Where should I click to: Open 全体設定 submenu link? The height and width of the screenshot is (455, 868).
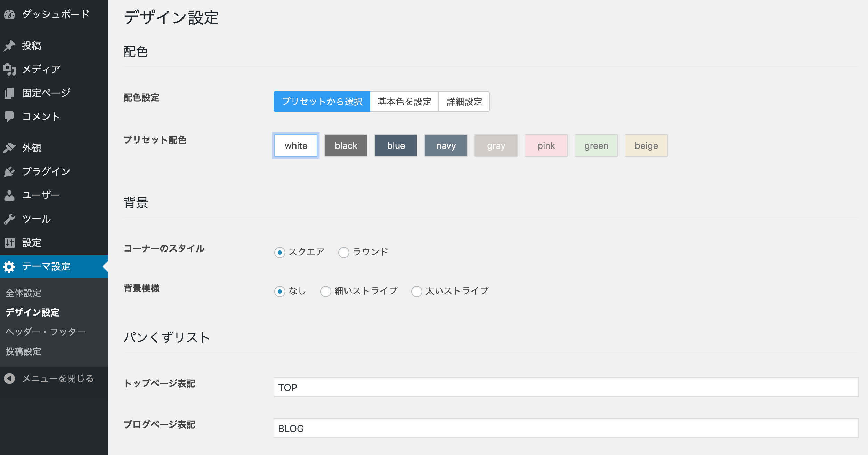click(x=23, y=293)
